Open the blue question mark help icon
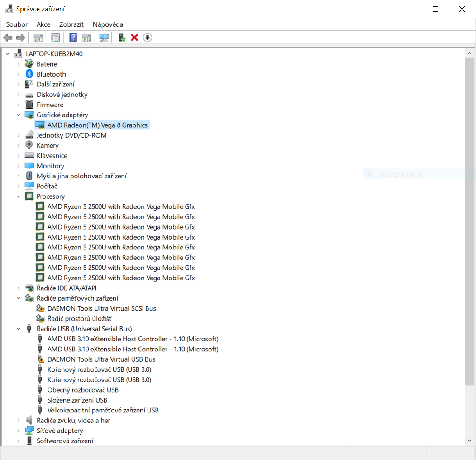 click(73, 38)
